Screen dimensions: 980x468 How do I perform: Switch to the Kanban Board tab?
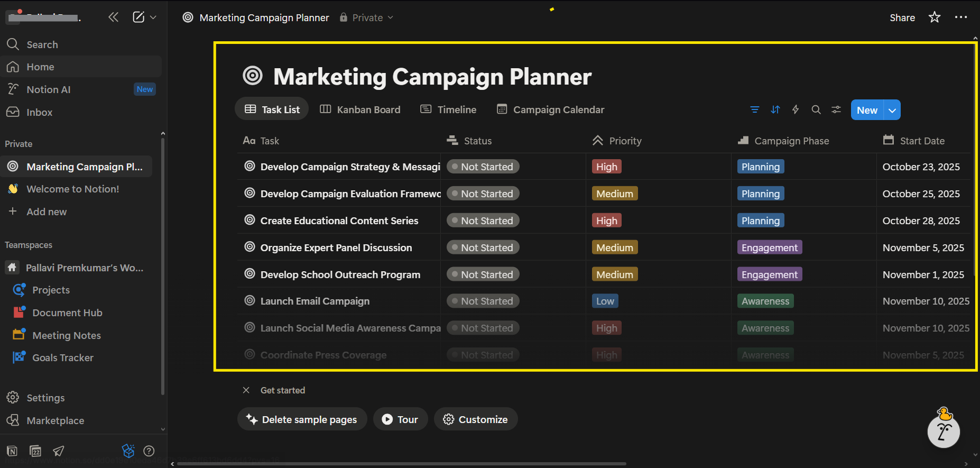pyautogui.click(x=360, y=109)
